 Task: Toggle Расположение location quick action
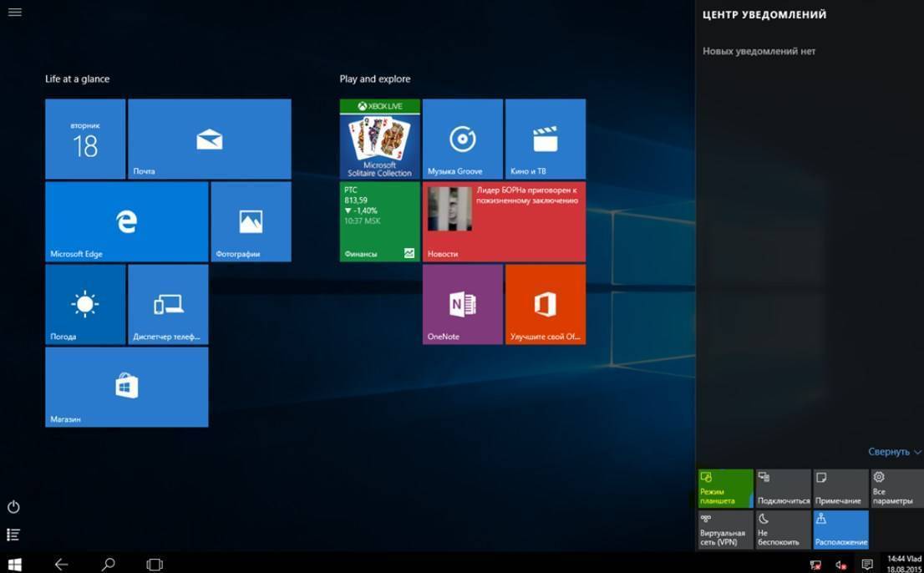(x=840, y=530)
